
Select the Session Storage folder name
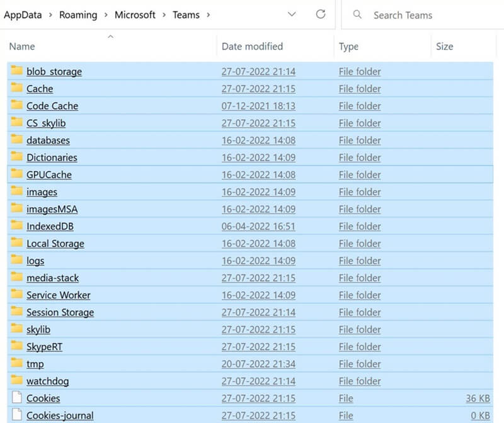(60, 312)
